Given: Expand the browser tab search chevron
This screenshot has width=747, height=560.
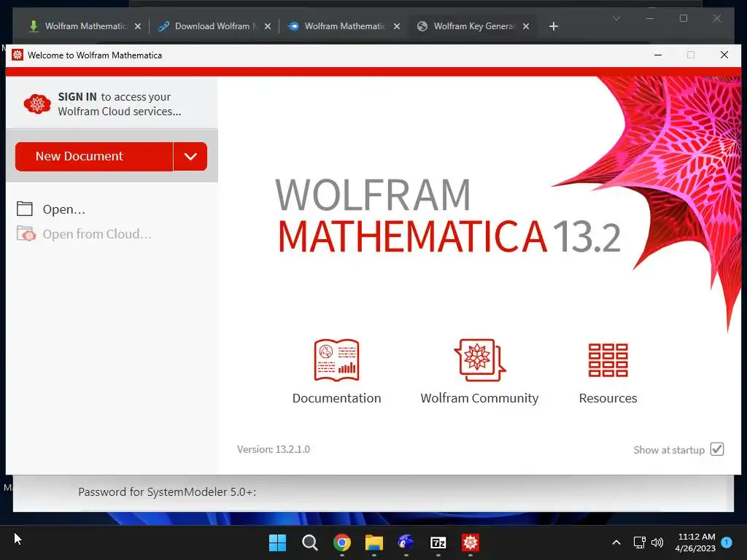Looking at the screenshot, I should tap(616, 18).
